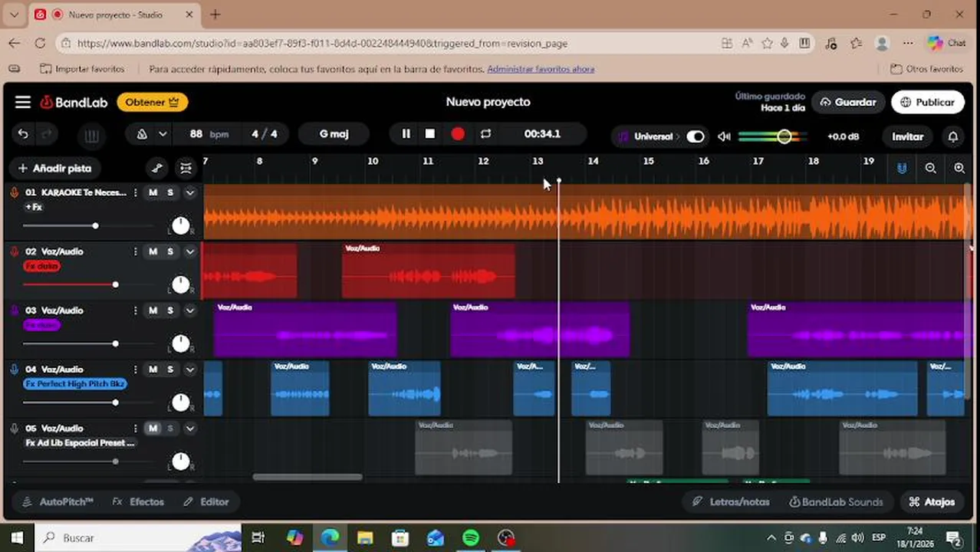Viewport: 980px width, 552px height.
Task: Click the undo arrow icon
Action: pos(23,134)
